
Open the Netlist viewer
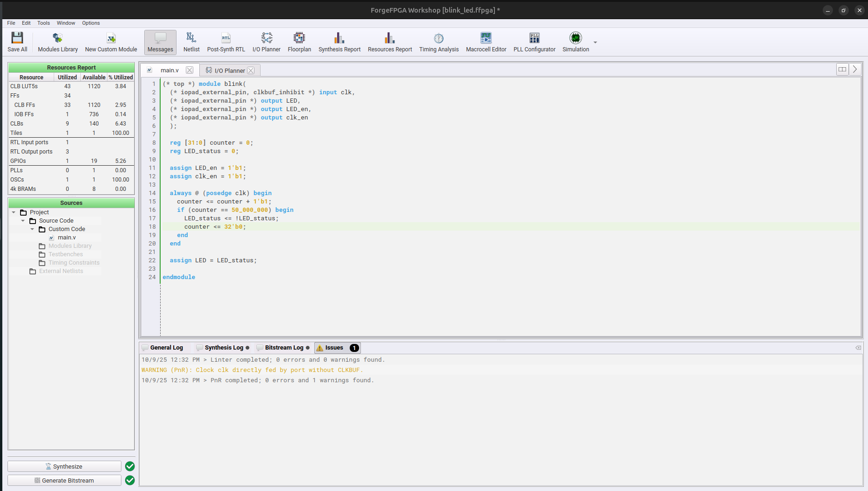[x=191, y=42]
